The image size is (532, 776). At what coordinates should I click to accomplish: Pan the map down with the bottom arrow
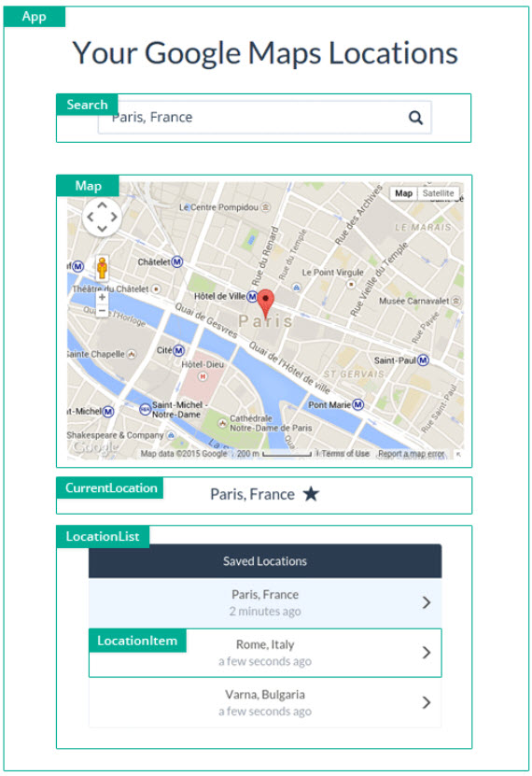[102, 229]
